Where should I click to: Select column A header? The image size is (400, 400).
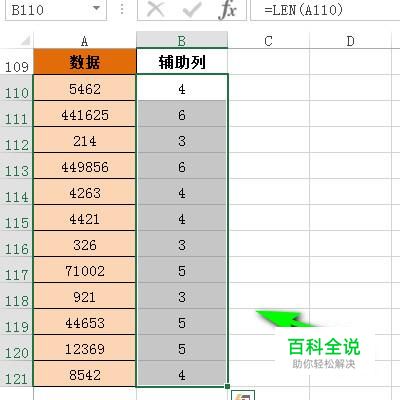(x=85, y=41)
